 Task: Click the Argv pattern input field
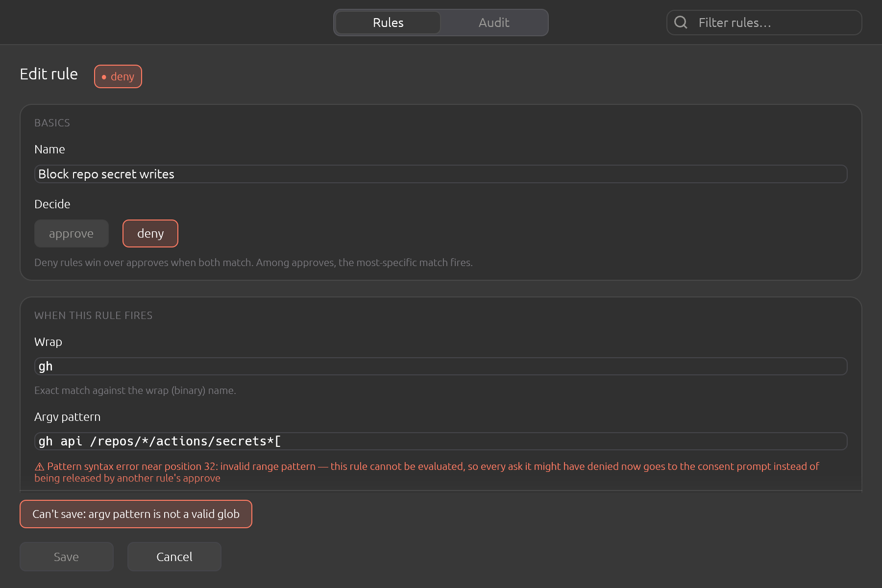click(x=441, y=441)
